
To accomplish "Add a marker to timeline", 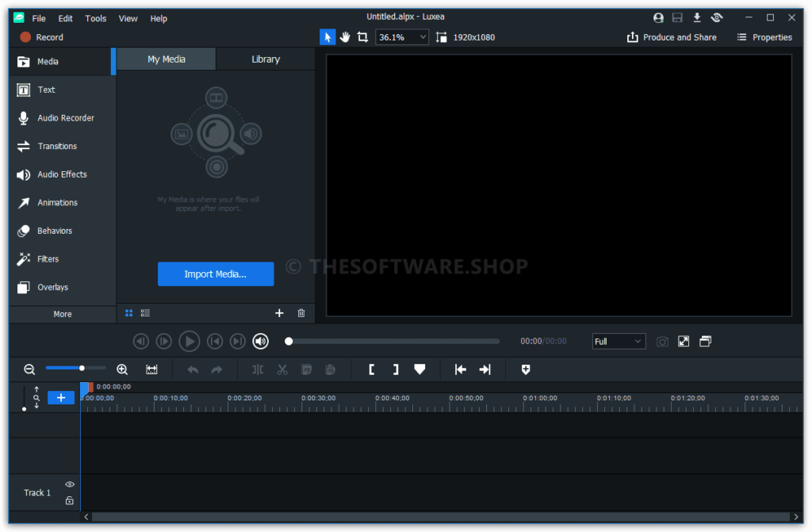I will tap(420, 369).
